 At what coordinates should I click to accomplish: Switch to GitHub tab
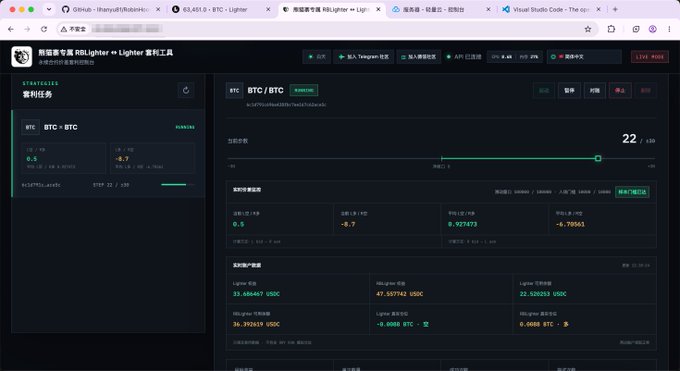pos(111,9)
